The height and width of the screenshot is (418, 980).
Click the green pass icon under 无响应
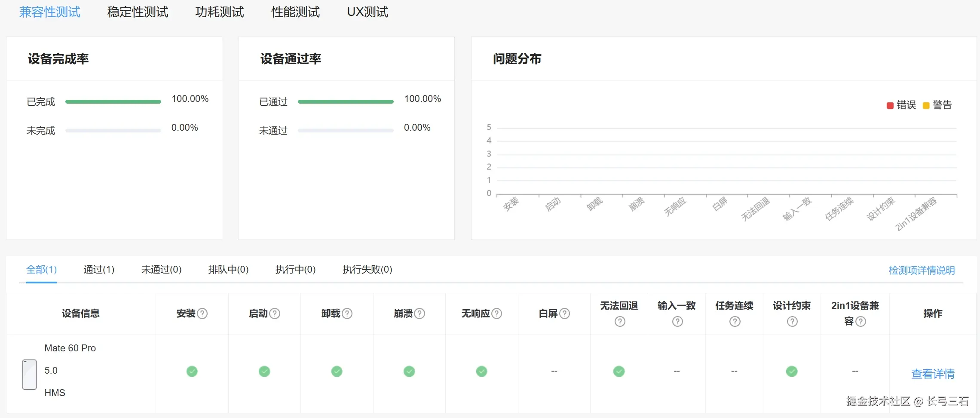(481, 371)
